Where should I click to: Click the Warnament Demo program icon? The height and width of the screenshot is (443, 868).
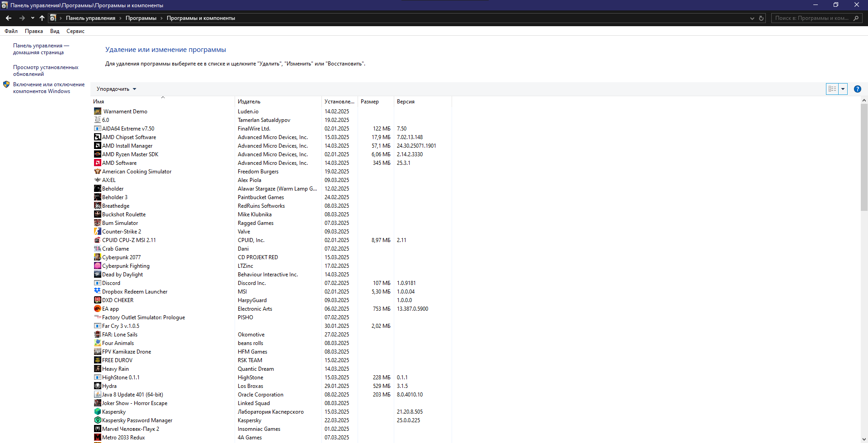[98, 111]
